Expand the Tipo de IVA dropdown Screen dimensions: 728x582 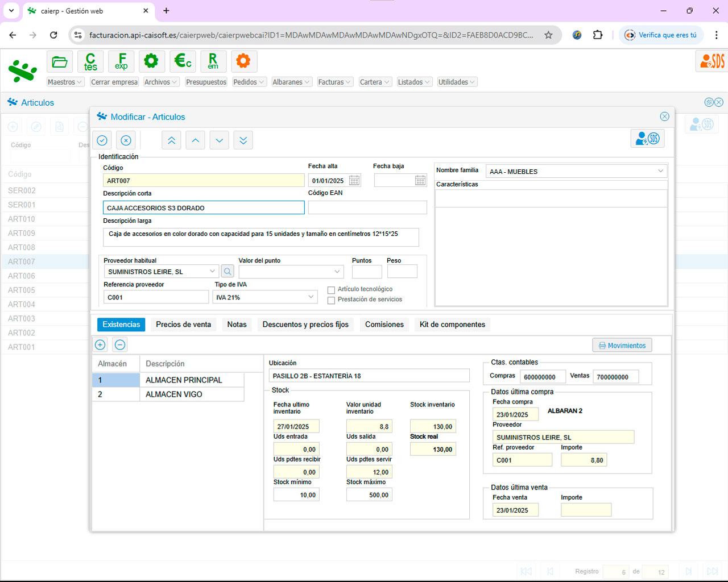[x=311, y=297]
